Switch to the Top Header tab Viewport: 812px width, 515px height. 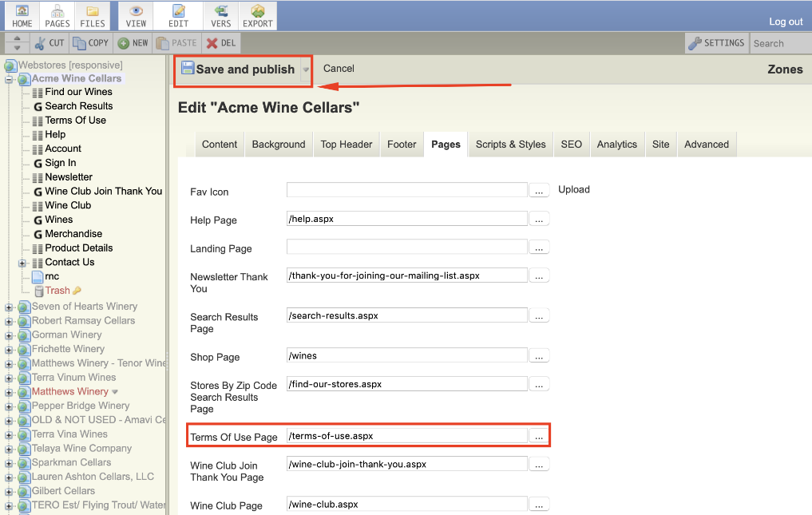[x=347, y=144]
